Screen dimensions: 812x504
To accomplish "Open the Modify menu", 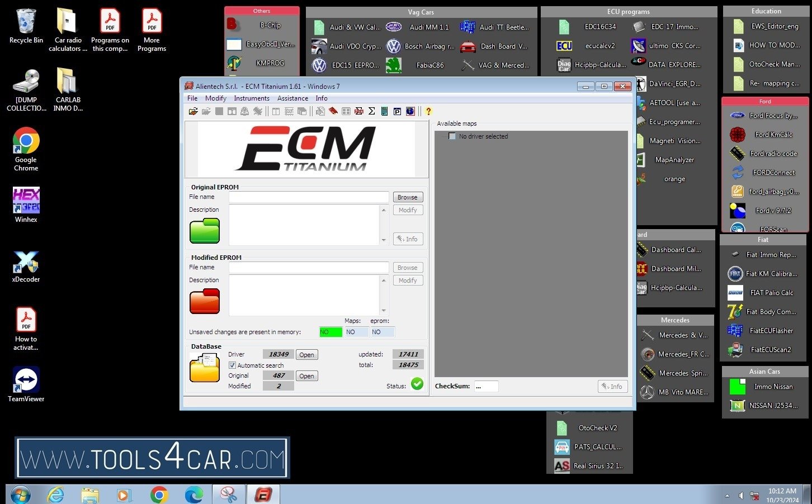I will coord(215,98).
